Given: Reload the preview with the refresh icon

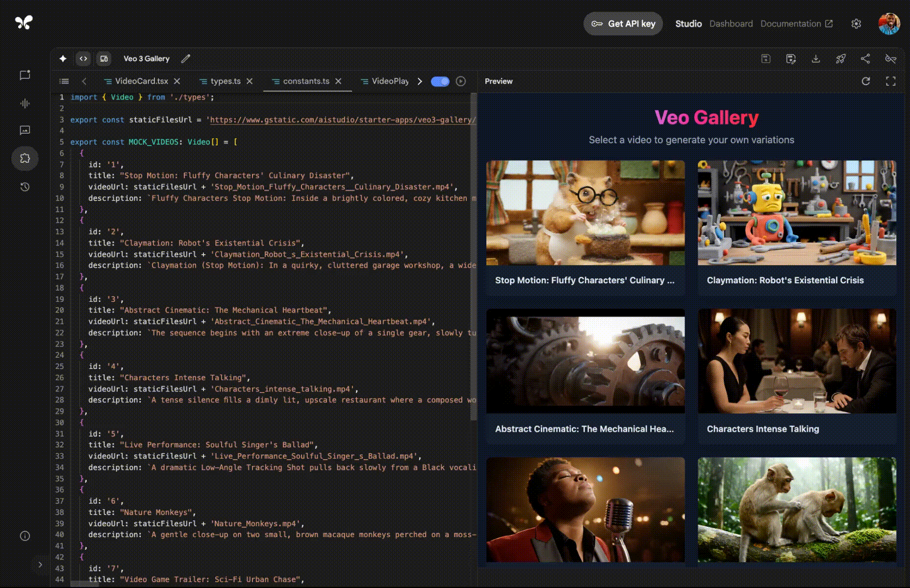Looking at the screenshot, I should pyautogui.click(x=866, y=81).
